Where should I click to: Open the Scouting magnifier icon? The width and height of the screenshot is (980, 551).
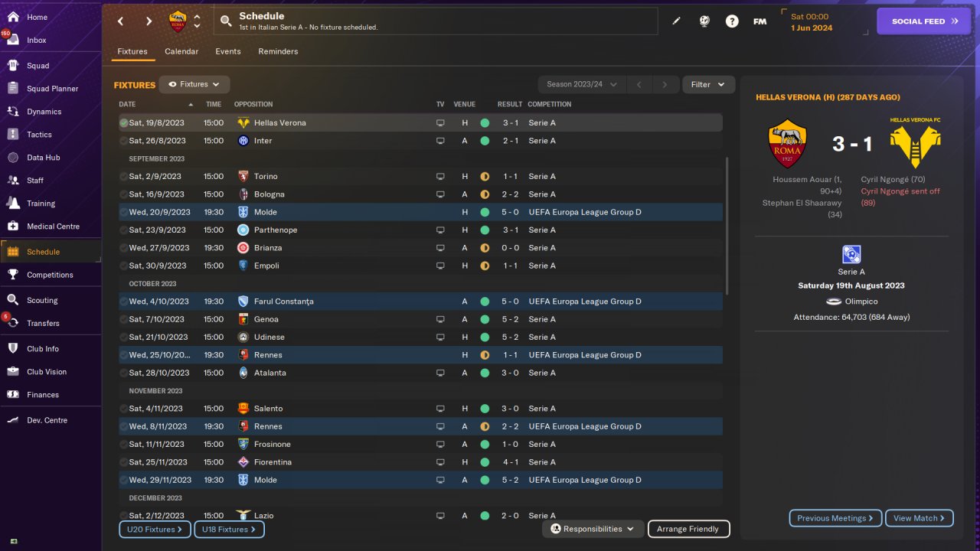pos(13,300)
